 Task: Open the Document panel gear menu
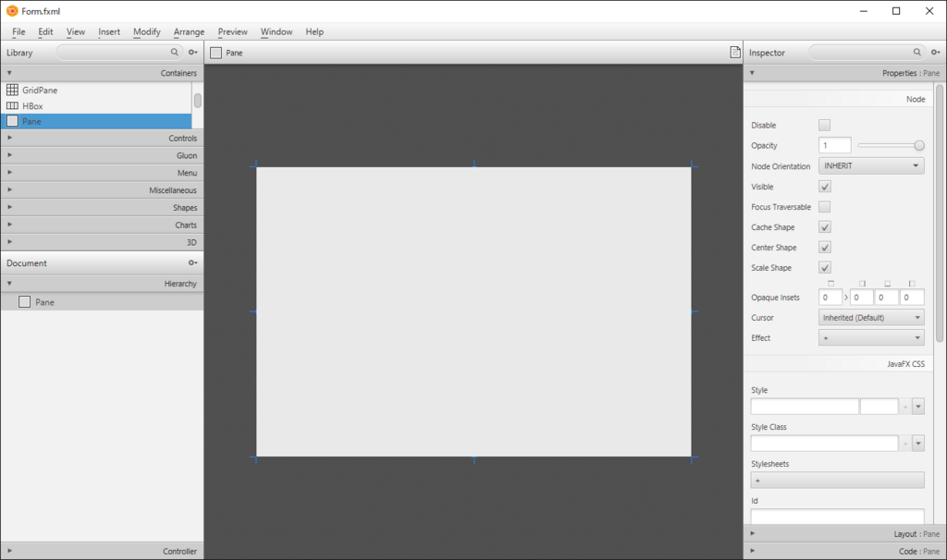coord(192,263)
